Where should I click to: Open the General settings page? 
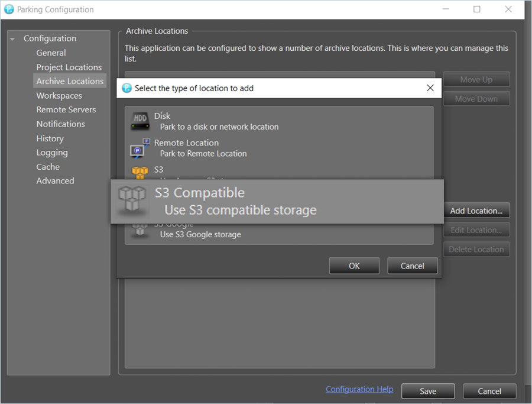51,53
